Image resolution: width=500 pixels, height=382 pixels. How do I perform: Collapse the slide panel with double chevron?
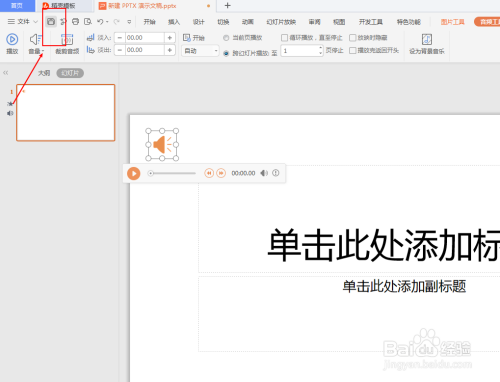[6, 73]
